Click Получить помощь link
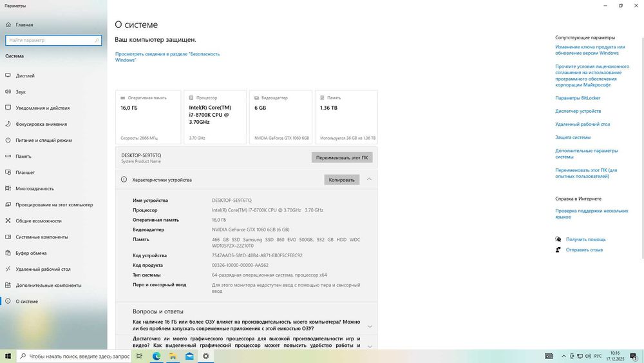644x363 pixels. pyautogui.click(x=585, y=239)
